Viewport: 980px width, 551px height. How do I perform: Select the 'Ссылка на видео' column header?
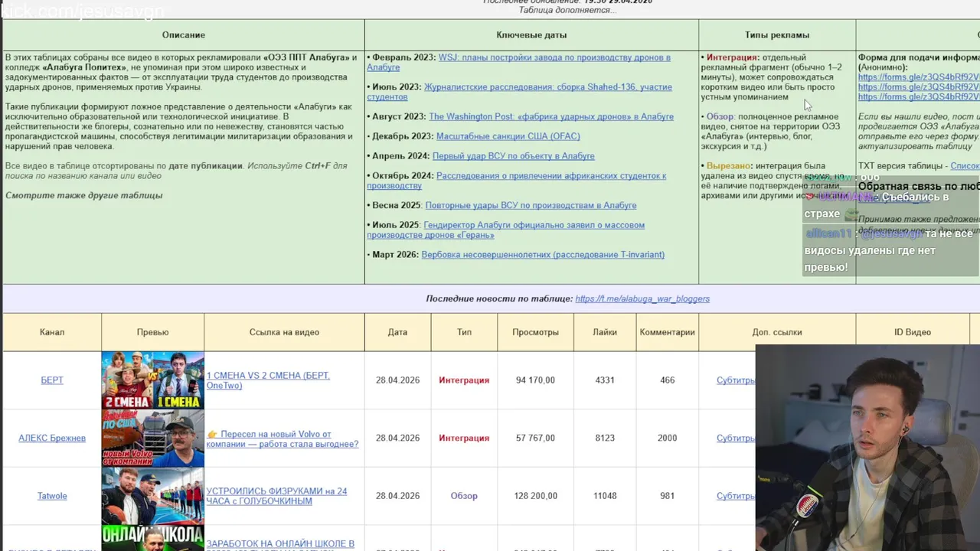[284, 332]
